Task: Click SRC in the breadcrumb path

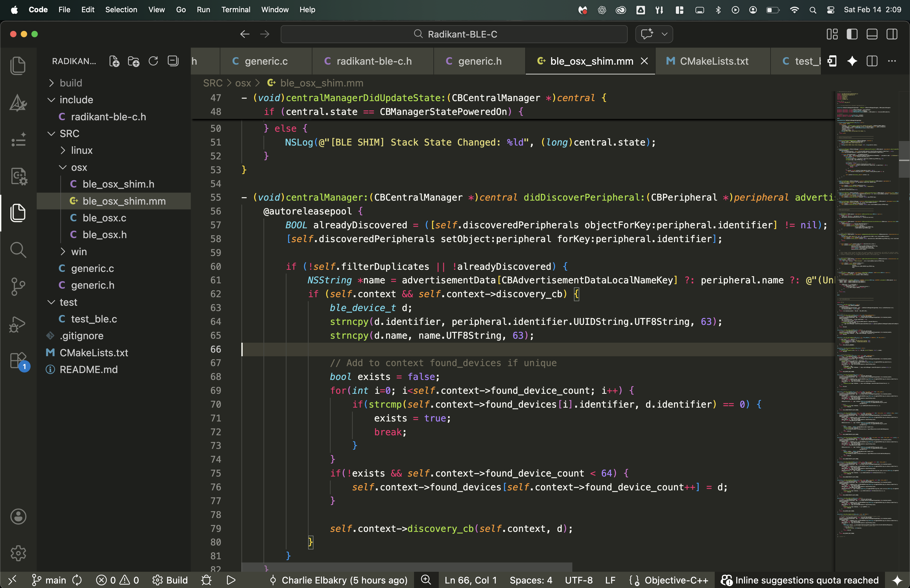Action: pyautogui.click(x=213, y=83)
